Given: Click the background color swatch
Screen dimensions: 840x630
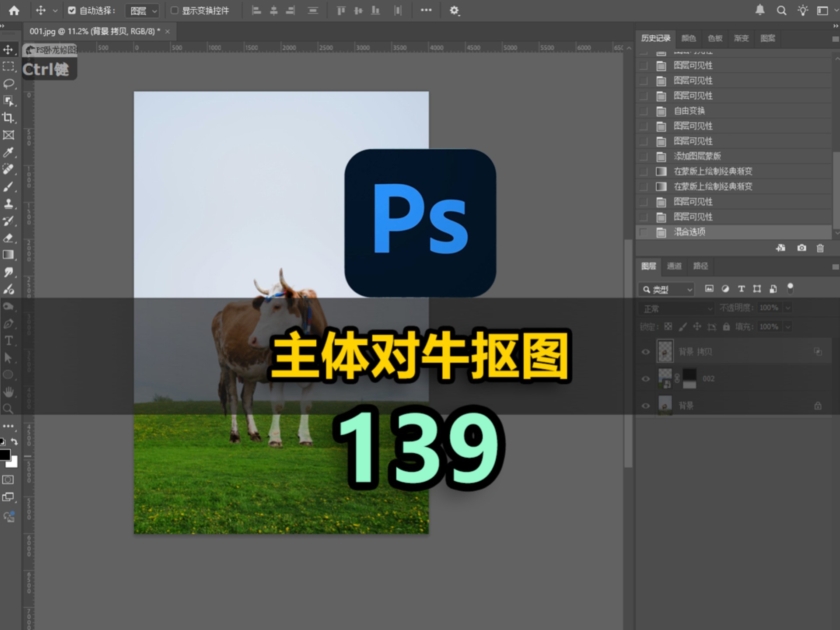Looking at the screenshot, I should (x=14, y=463).
